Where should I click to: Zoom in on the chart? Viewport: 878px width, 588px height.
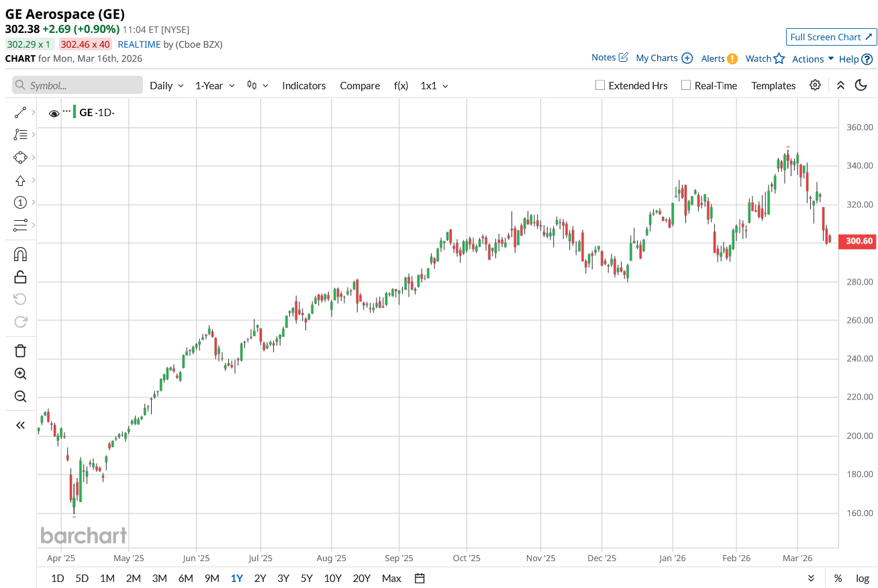click(20, 374)
